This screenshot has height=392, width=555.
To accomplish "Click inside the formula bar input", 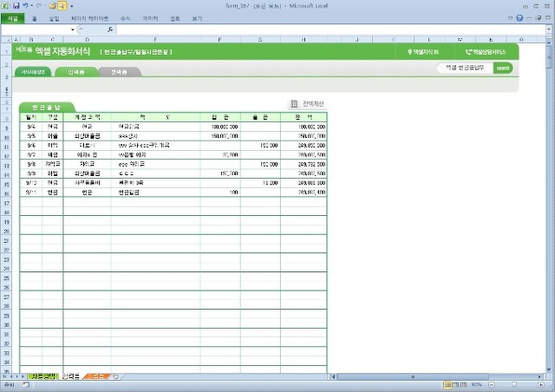I will 331,29.
